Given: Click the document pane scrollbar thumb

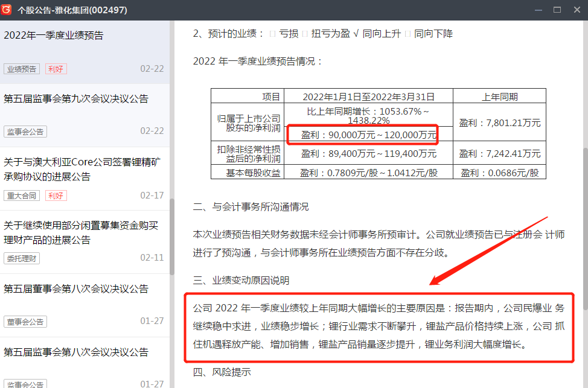Looking at the screenshot, I should coord(586,229).
